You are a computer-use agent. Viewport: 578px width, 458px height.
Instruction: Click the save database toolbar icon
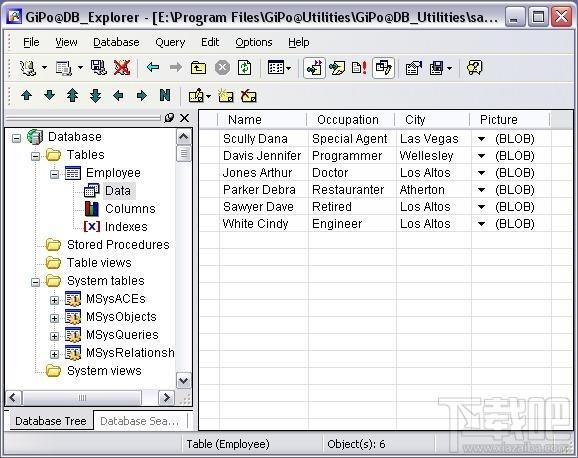pos(98,68)
